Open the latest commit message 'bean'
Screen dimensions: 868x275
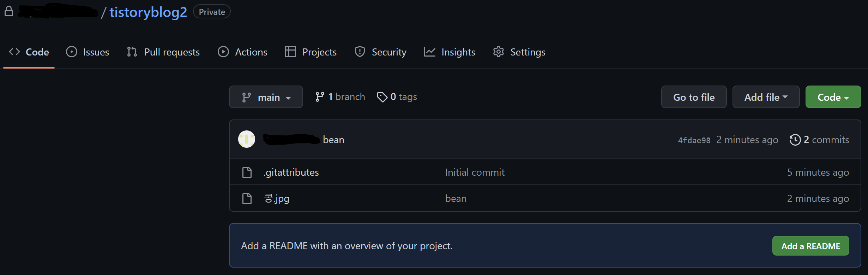[x=333, y=140]
